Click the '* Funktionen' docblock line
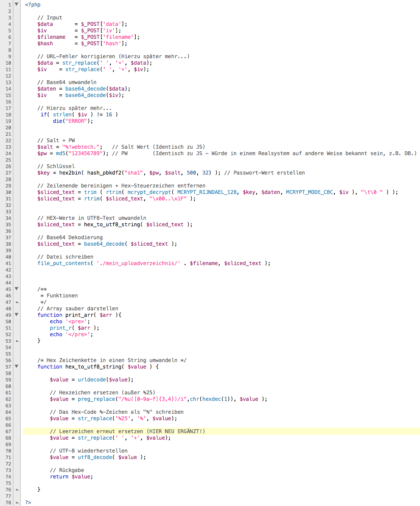 59,296
